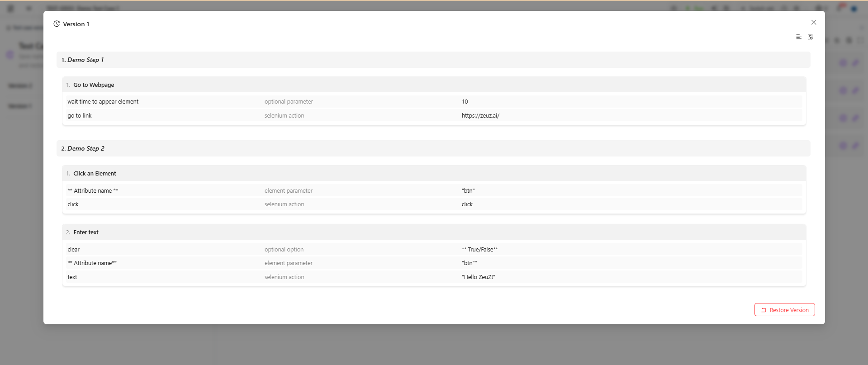
Task: Click 'selenium action' in the click row
Action: [x=284, y=204]
